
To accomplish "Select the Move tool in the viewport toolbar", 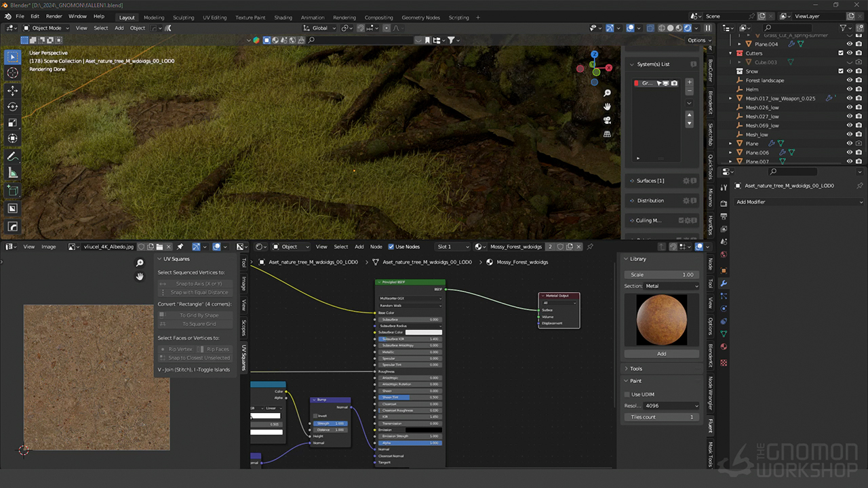I will pos(13,90).
